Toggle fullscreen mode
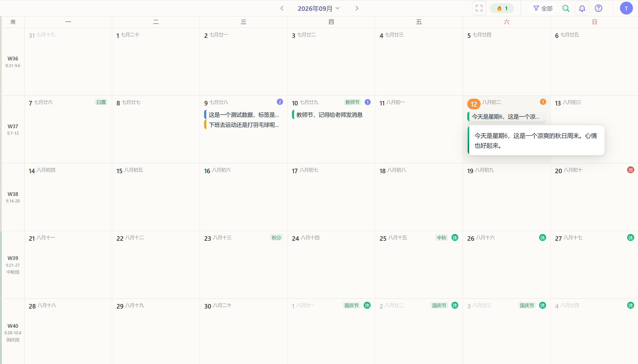638x364 pixels. (x=479, y=8)
